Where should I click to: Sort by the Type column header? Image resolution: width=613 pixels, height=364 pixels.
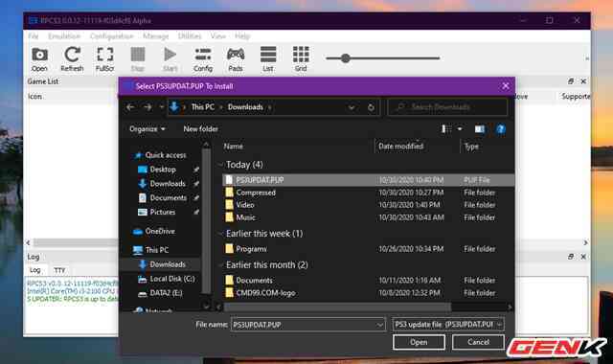click(471, 147)
